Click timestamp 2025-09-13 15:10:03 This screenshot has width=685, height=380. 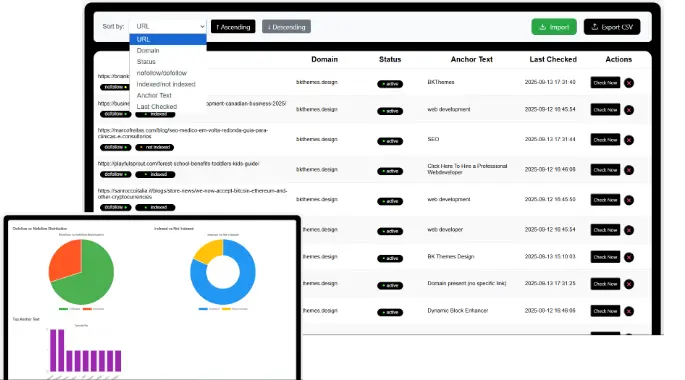pyautogui.click(x=550, y=257)
